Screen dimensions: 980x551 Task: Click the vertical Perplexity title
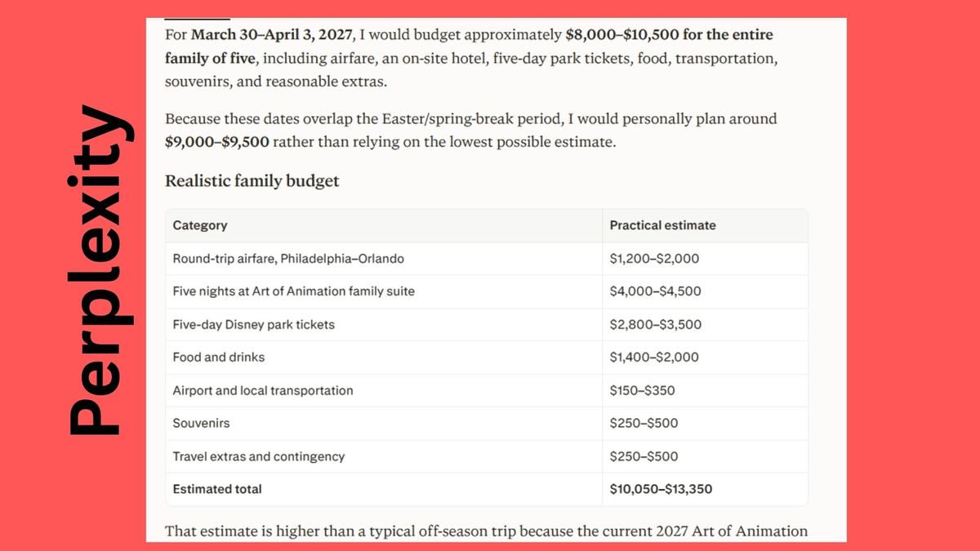pyautogui.click(x=99, y=270)
